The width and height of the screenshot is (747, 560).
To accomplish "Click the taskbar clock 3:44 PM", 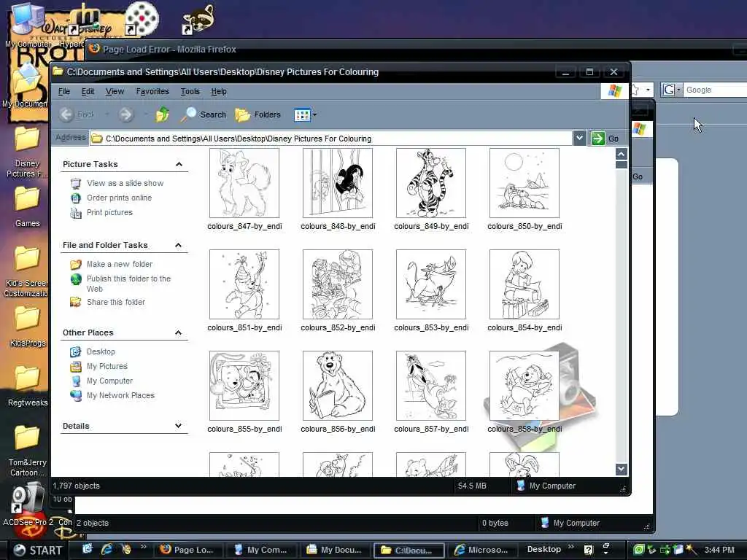I will [719, 550].
